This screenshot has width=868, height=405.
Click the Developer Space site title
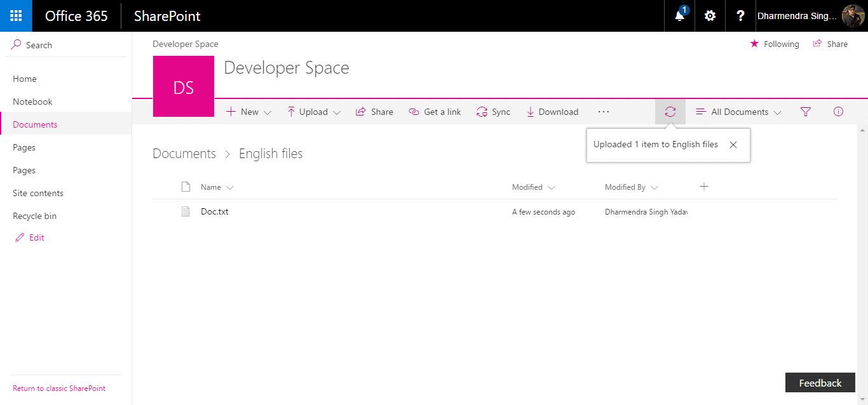click(x=287, y=68)
